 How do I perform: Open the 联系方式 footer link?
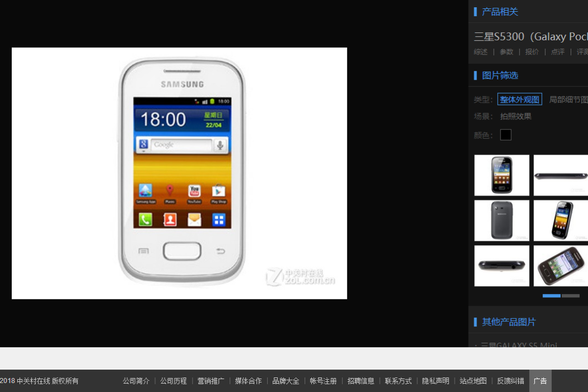coord(398,381)
